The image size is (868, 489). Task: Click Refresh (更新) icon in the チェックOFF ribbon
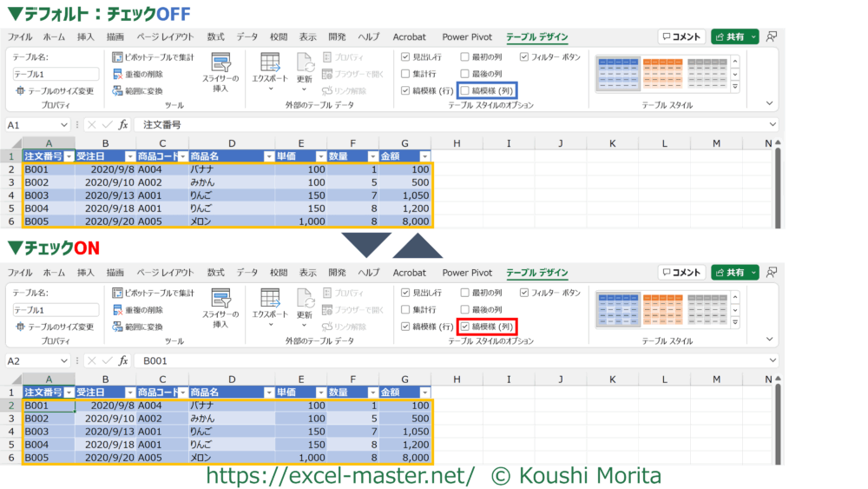tap(305, 63)
